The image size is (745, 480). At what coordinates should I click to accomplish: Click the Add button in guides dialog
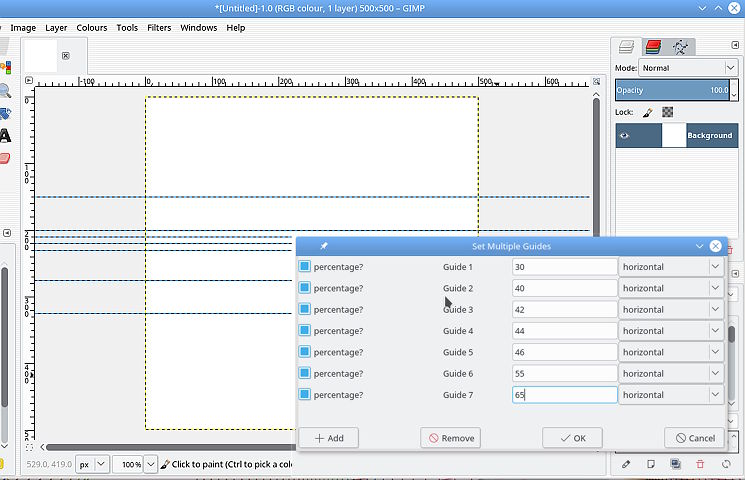[329, 438]
